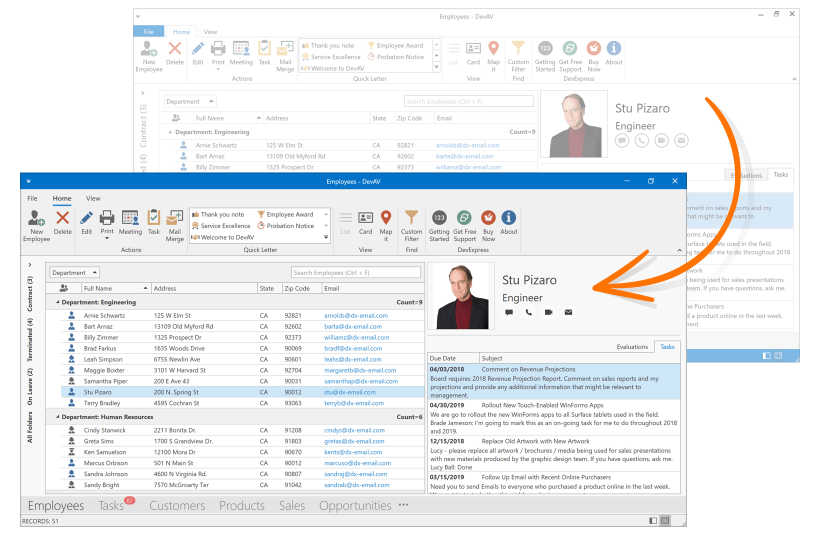This screenshot has width=814, height=536.
Task: Switch to Home tab in front window
Action: pyautogui.click(x=62, y=198)
